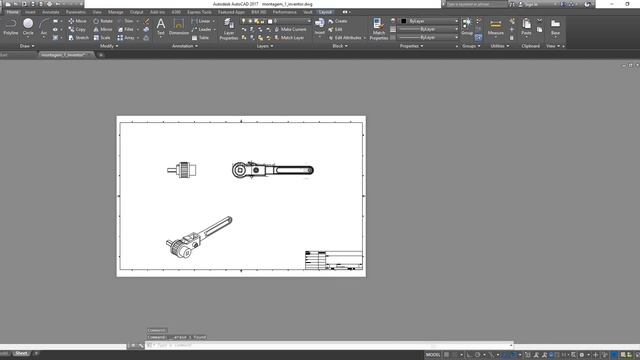The image size is (640, 360).
Task: Click the Stretch tool
Action: pos(78,38)
